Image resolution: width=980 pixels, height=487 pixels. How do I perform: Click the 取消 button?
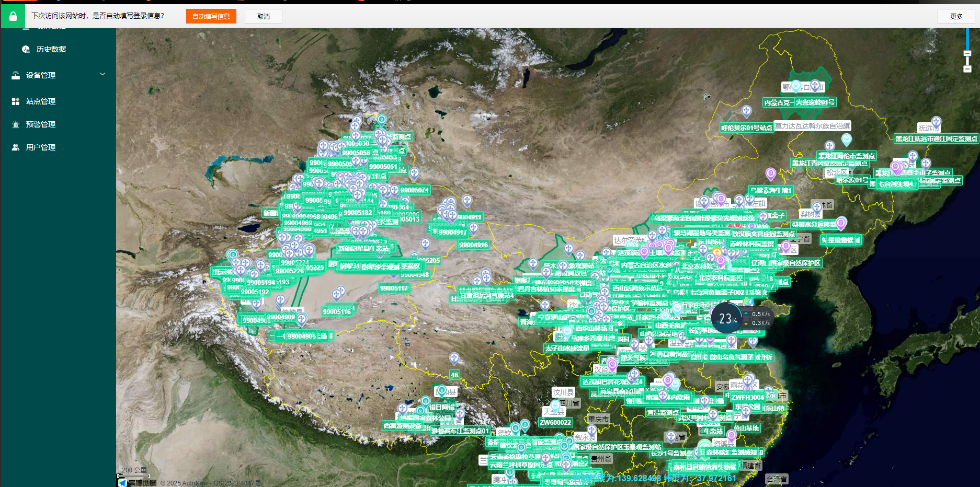coord(264,16)
